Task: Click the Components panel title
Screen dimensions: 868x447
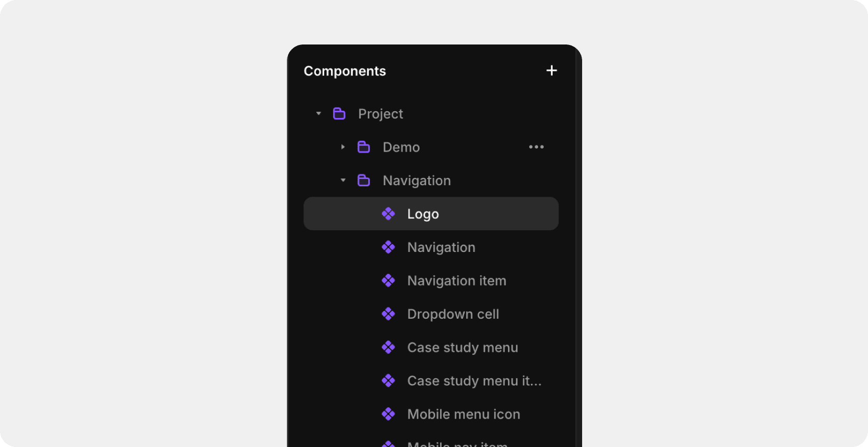Action: point(344,71)
